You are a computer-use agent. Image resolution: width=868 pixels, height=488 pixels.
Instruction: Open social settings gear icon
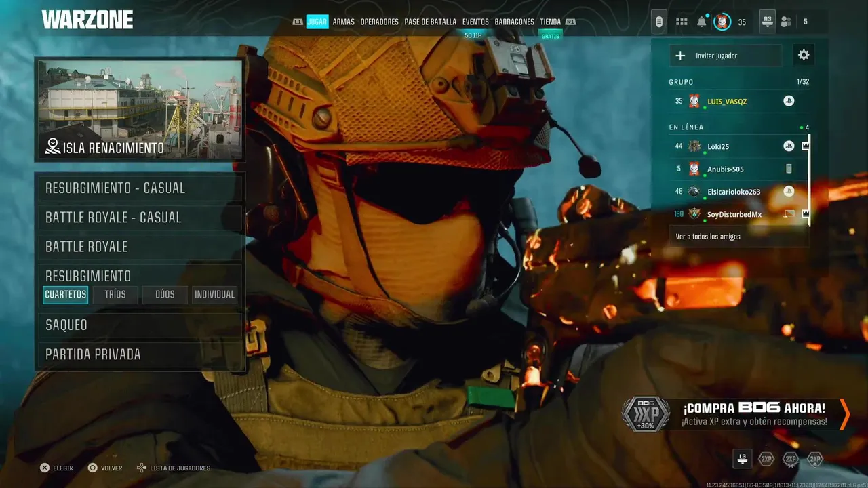(804, 55)
